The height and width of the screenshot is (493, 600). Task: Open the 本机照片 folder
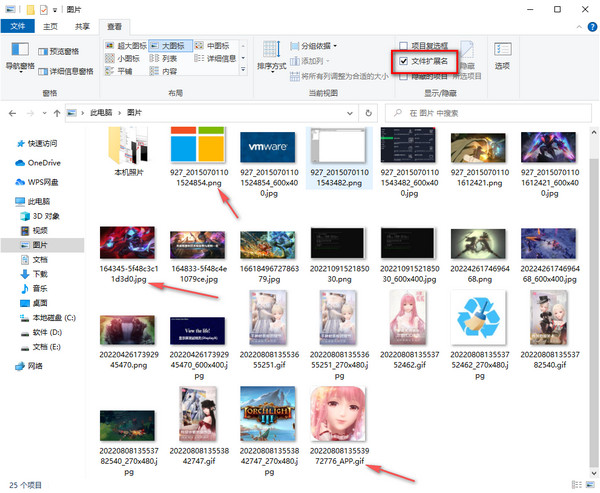click(129, 150)
